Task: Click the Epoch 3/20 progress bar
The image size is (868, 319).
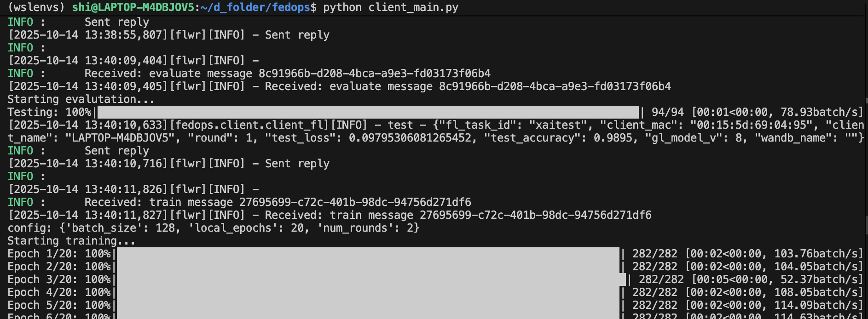Action: point(371,279)
